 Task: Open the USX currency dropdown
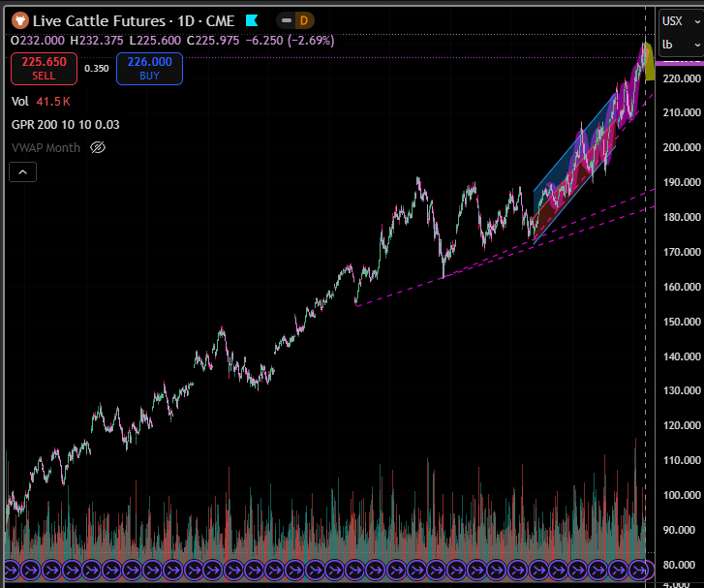681,21
